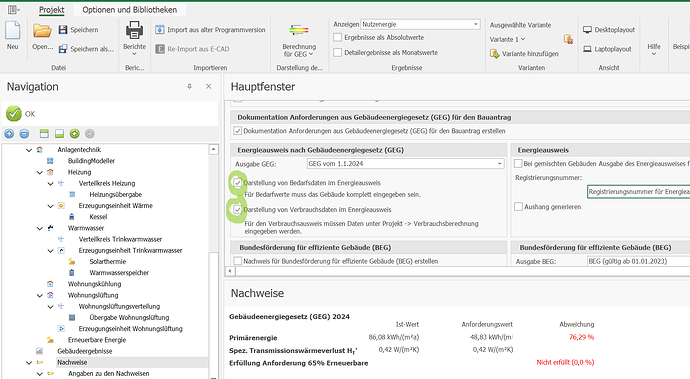Click the Berechnung für GEG energy label icon
Screen dimensions: 690x379
point(299,30)
